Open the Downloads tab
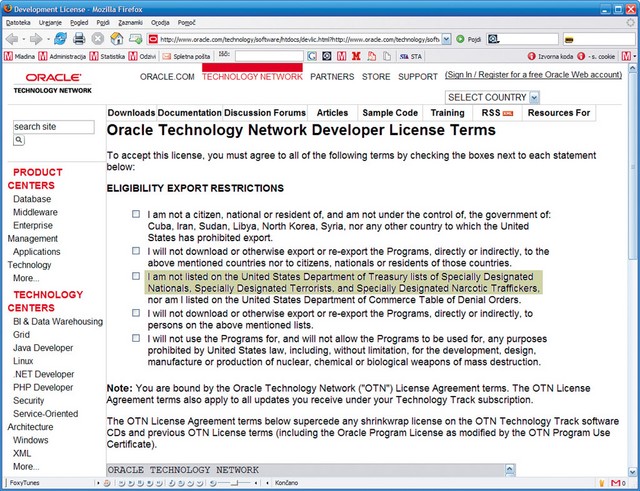The height and width of the screenshot is (491, 640). pyautogui.click(x=131, y=113)
